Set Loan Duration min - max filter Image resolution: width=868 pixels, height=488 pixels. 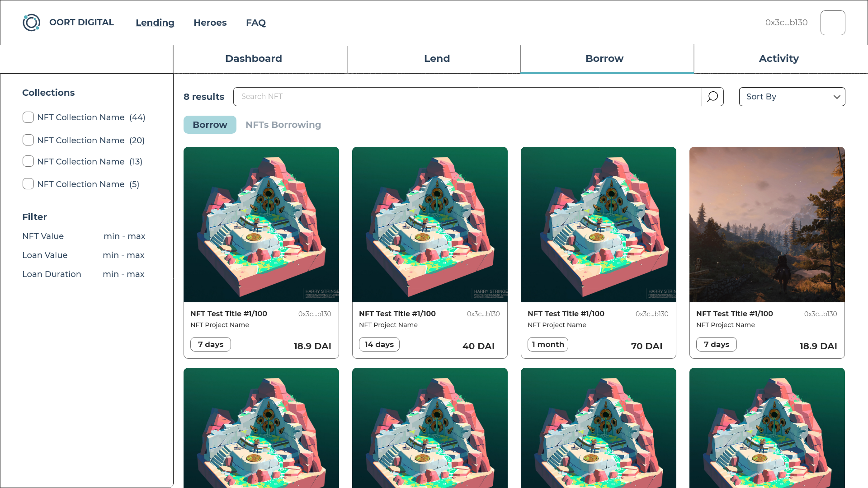click(x=123, y=274)
